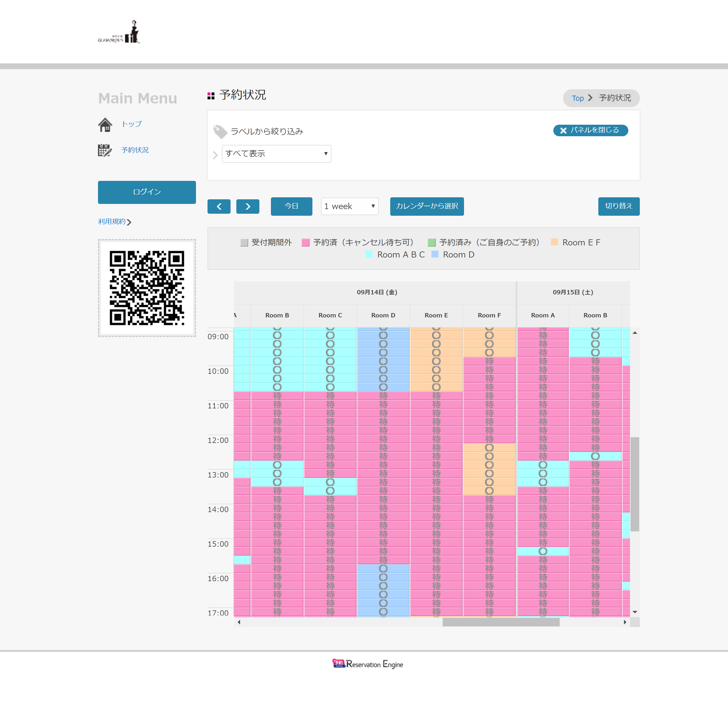Click the 今日 button

pyautogui.click(x=291, y=207)
